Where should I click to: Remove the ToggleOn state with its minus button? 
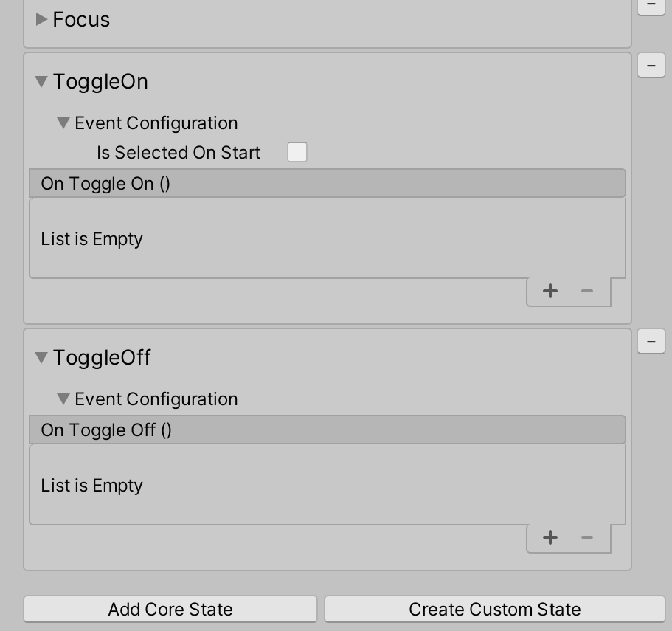click(650, 65)
